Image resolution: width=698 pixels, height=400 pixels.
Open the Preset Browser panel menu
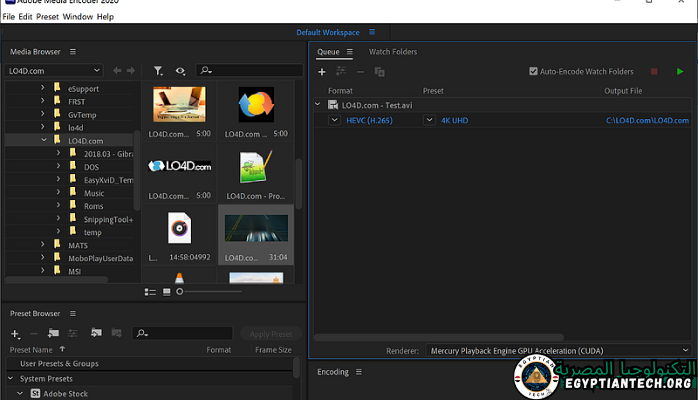click(x=73, y=315)
